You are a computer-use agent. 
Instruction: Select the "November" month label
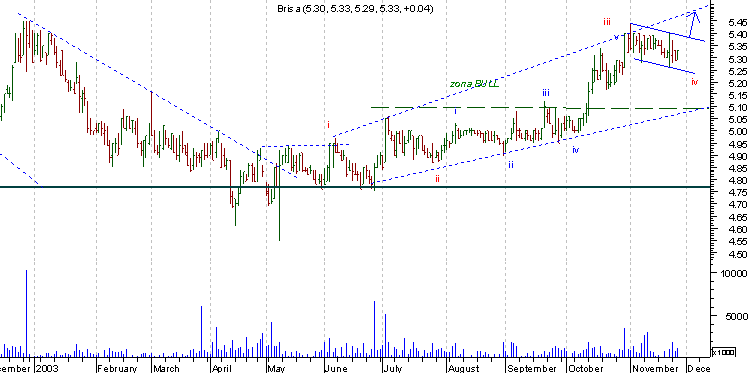tap(655, 369)
